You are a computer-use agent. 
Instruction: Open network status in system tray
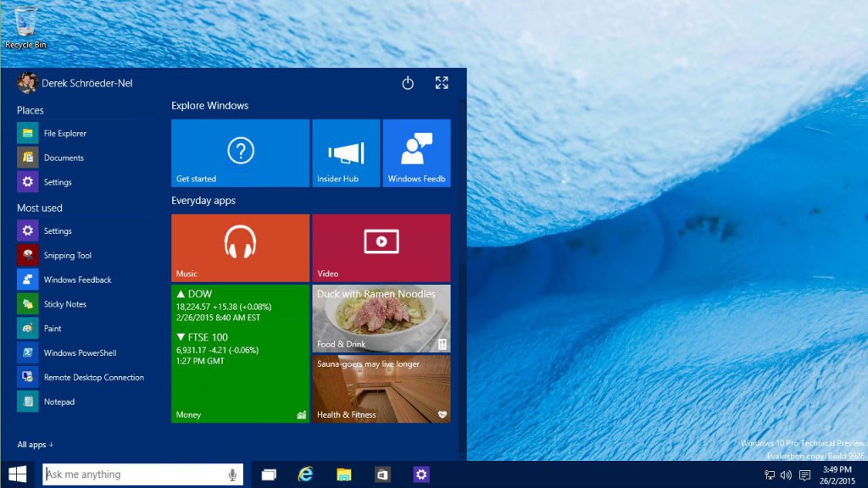770,474
